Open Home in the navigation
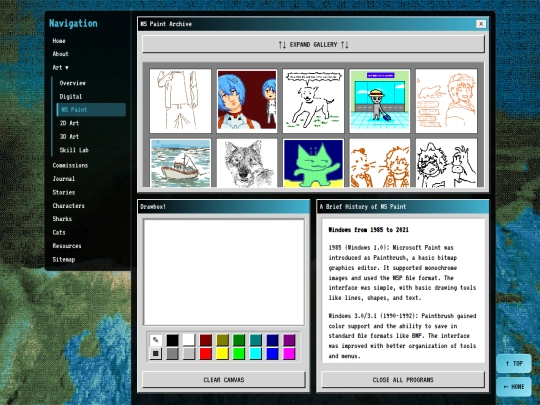This screenshot has width=540, height=405. [59, 41]
